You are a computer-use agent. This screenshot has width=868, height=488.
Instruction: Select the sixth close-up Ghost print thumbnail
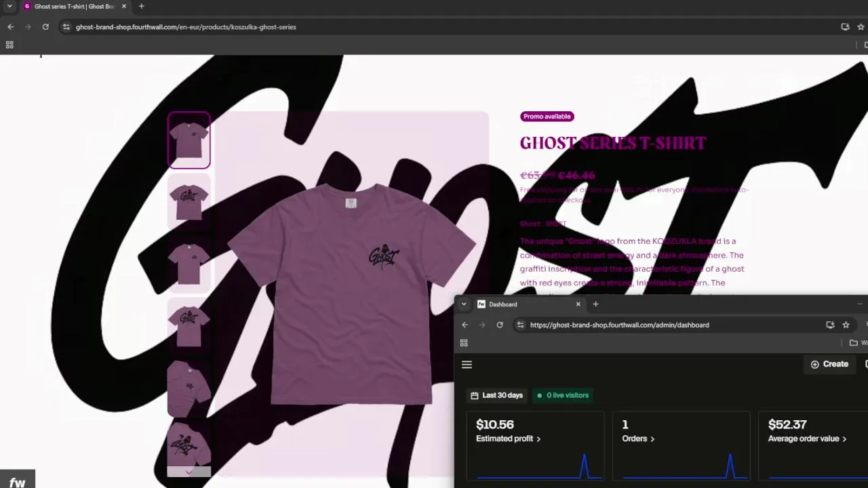click(x=189, y=444)
